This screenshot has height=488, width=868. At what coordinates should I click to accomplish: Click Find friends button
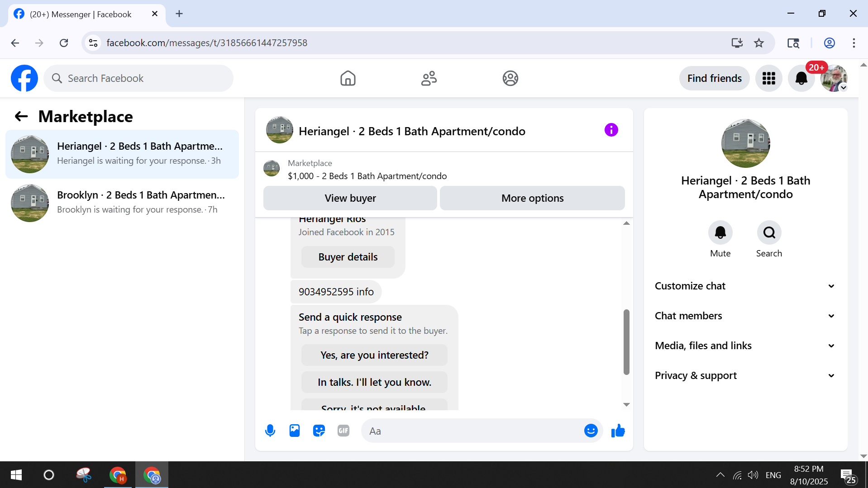(714, 78)
